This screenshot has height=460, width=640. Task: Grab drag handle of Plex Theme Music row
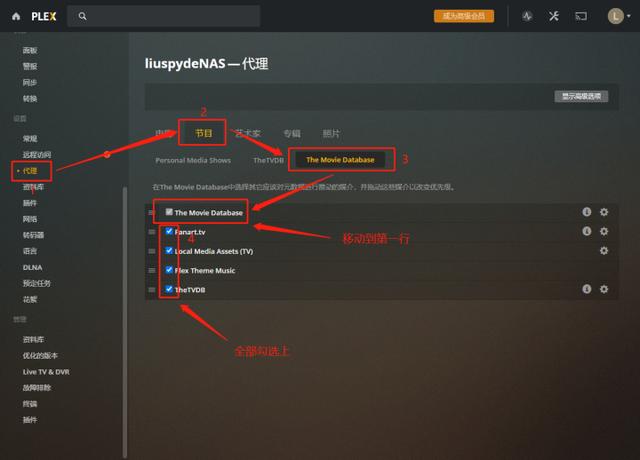(151, 270)
